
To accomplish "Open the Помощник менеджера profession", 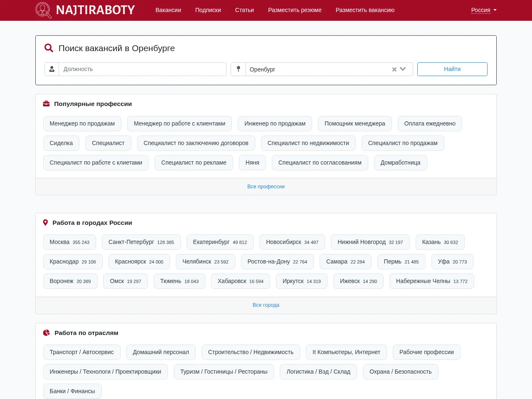I will tap(355, 123).
